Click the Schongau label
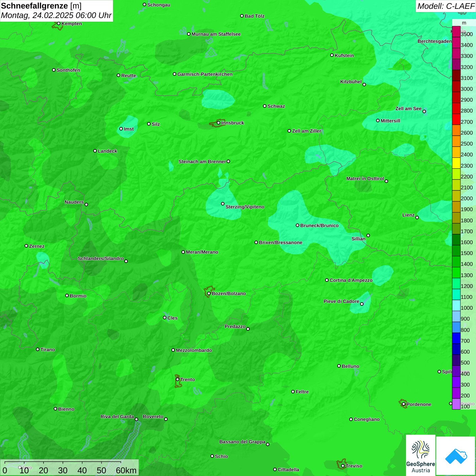Image resolution: width=476 pixels, height=476 pixels. pyautogui.click(x=158, y=5)
